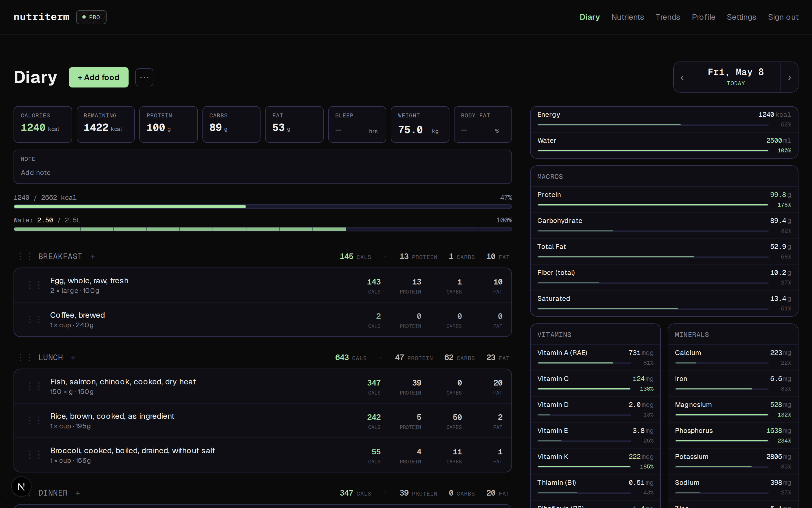Screen dimensions: 812x508
Task: Click the plus icon next to DINNER
Action: coord(78,493)
